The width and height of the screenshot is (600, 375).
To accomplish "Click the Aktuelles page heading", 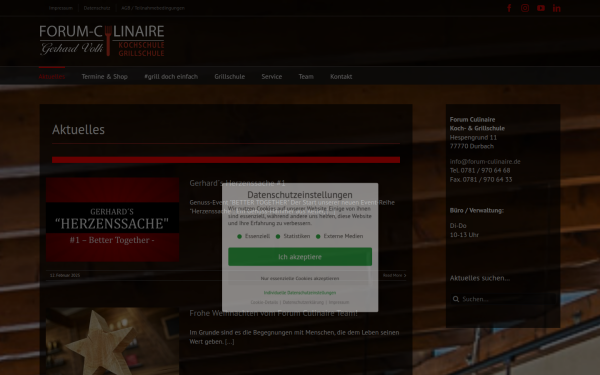I will point(78,129).
